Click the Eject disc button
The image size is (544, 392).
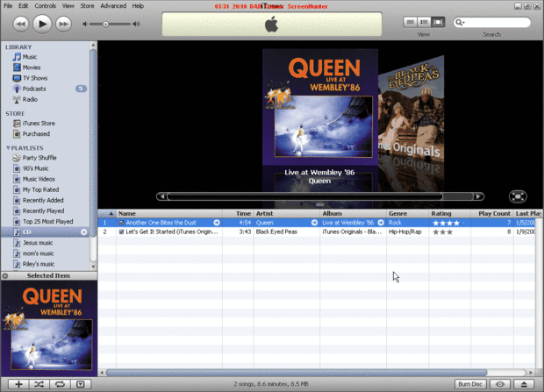tap(524, 384)
